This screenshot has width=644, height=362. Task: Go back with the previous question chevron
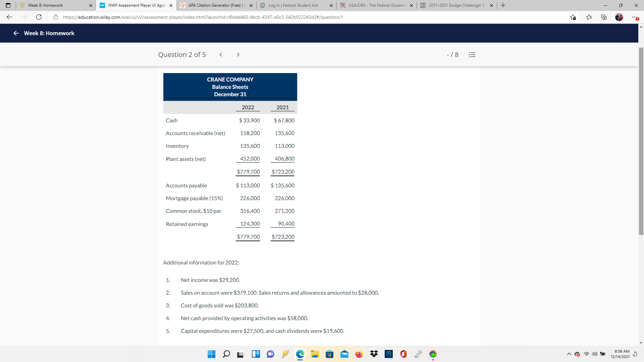coord(221,54)
